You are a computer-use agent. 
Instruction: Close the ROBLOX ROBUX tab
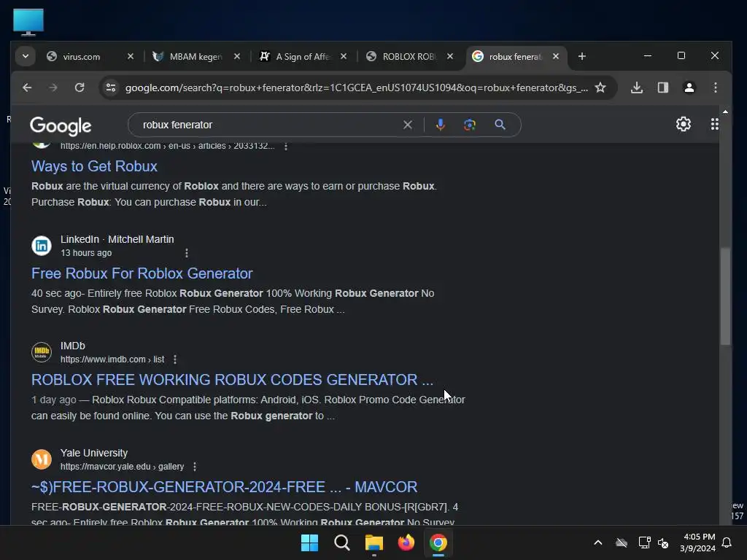click(449, 56)
